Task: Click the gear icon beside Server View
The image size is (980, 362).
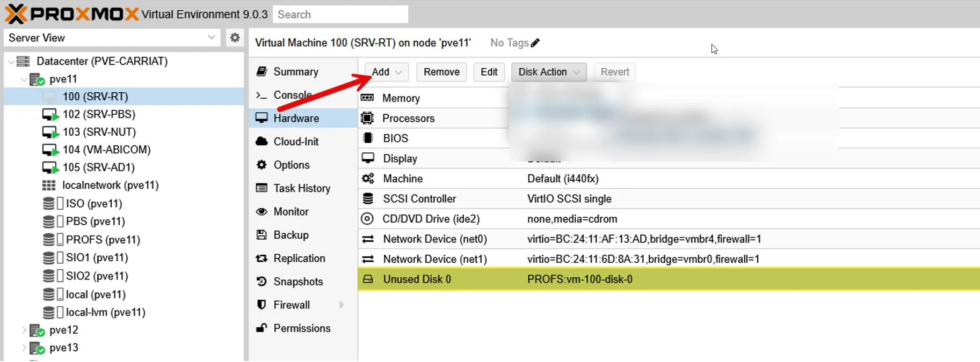Action: 235,38
